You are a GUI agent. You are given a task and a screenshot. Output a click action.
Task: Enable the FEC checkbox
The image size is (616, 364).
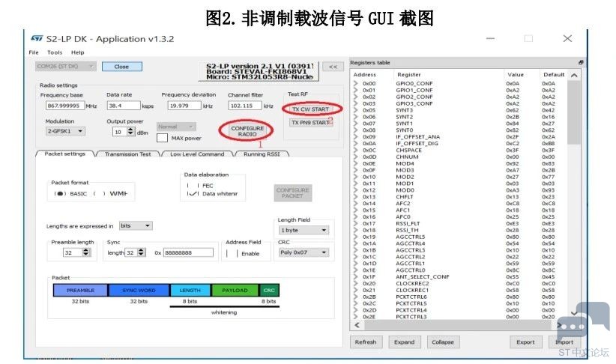(193, 185)
